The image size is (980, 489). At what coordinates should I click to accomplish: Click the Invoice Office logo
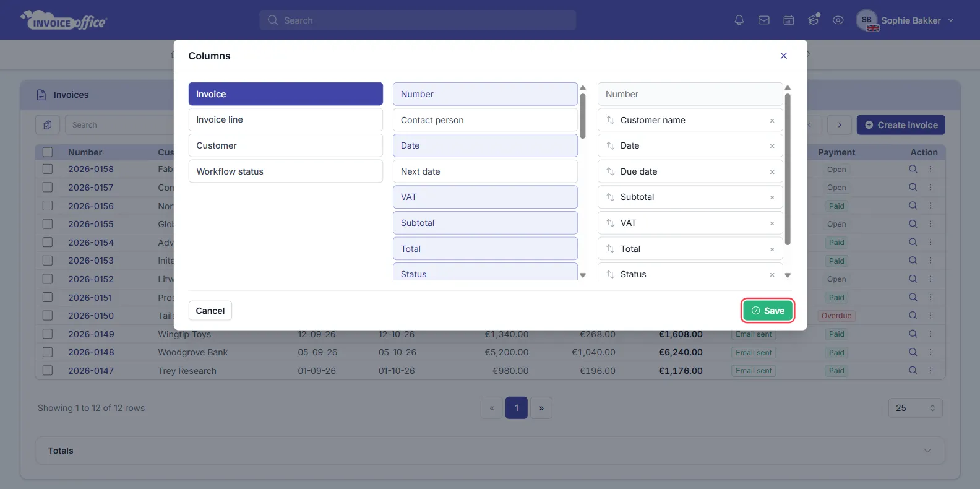tap(63, 20)
